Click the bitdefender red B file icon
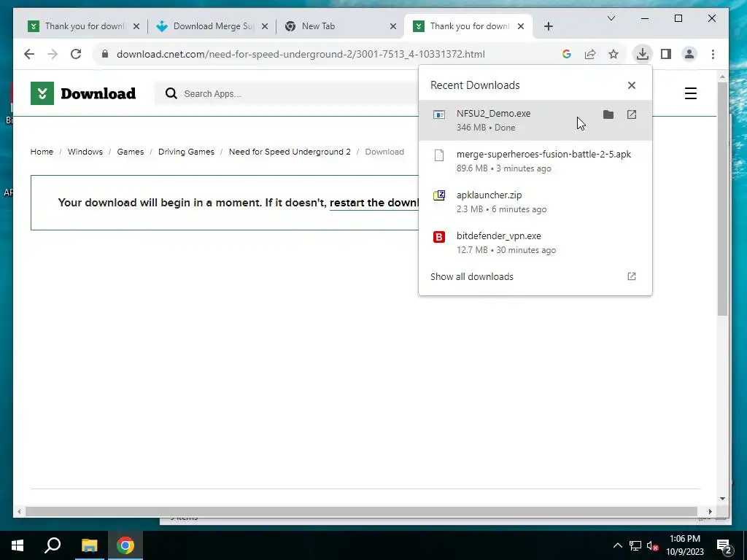The height and width of the screenshot is (560, 747). point(438,237)
